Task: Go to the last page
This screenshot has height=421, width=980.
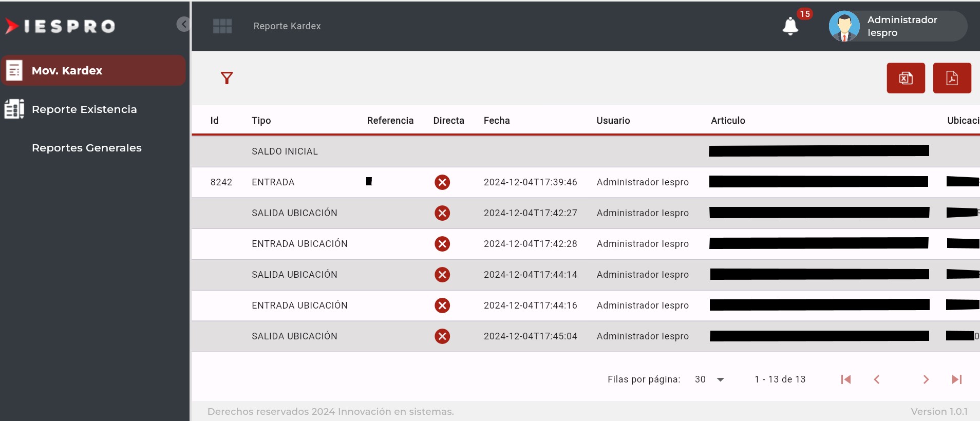Action: pos(956,379)
